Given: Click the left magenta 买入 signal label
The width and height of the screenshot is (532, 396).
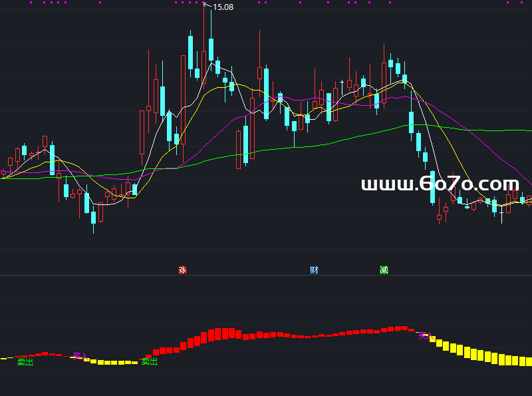Looking at the screenshot, I should point(79,356).
